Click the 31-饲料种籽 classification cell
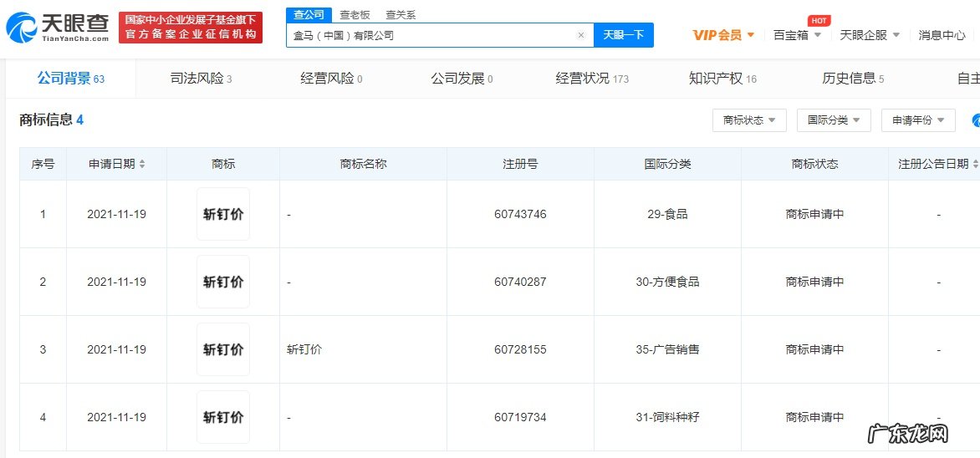Screen dimensions: 980x458 (x=667, y=417)
